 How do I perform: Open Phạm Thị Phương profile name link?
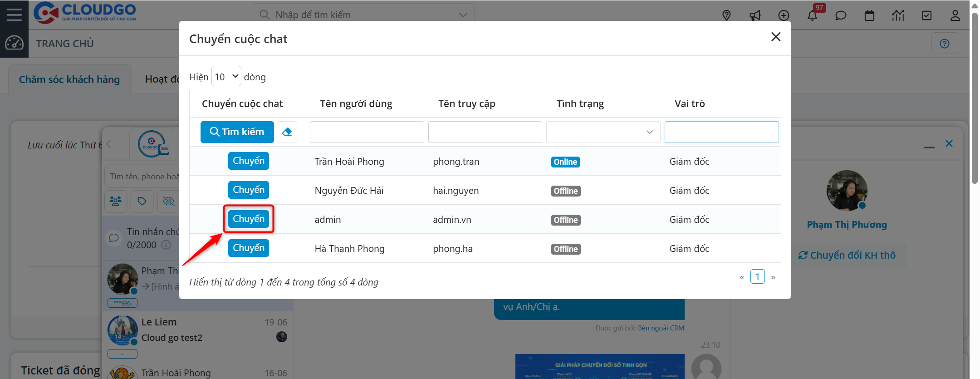(x=847, y=225)
